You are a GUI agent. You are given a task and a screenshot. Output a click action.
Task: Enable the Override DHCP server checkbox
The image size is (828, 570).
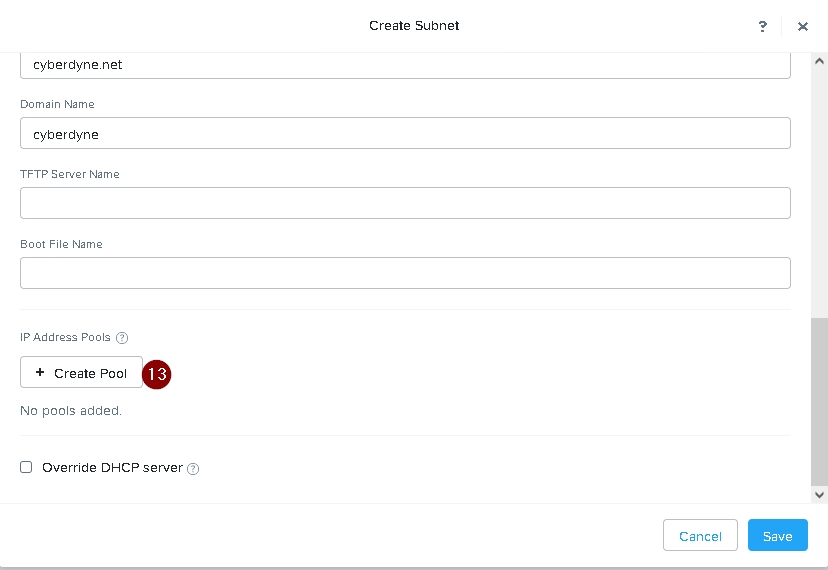(26, 467)
